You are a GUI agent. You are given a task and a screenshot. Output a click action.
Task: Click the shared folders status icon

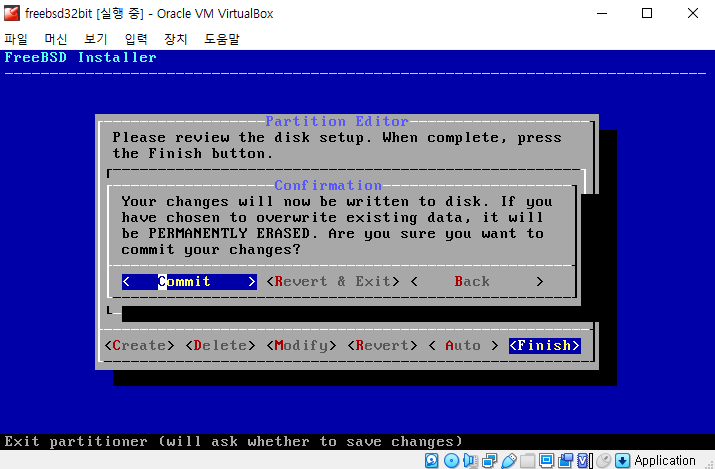(528, 460)
